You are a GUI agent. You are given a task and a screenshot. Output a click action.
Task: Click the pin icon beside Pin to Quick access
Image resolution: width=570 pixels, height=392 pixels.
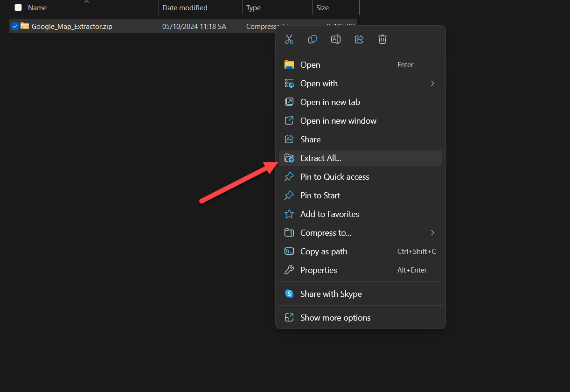(x=289, y=176)
